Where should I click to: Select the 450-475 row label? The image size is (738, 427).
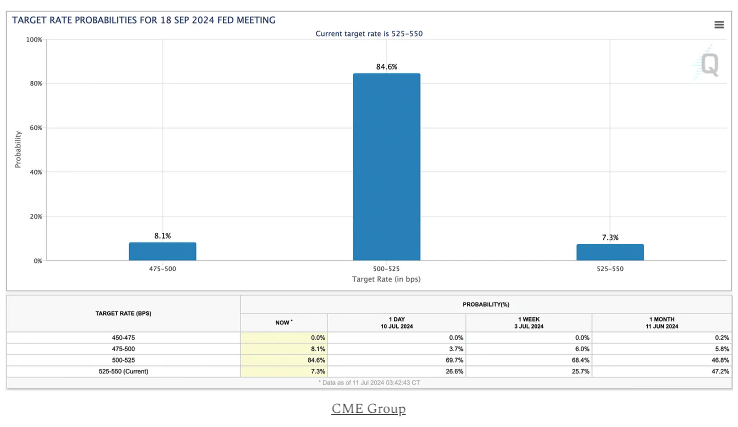(x=124, y=338)
